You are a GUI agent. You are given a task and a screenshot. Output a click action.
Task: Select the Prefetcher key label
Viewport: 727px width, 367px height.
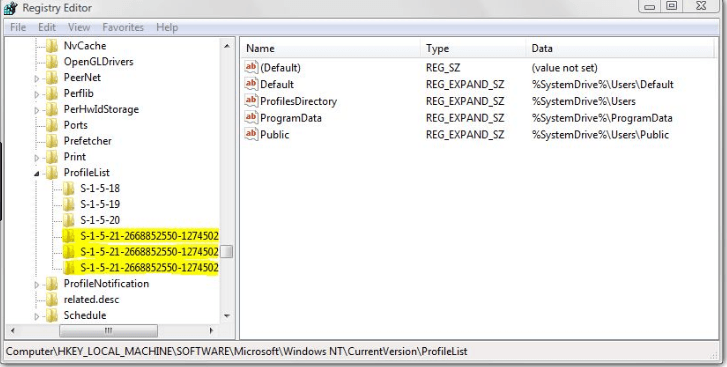pos(88,141)
